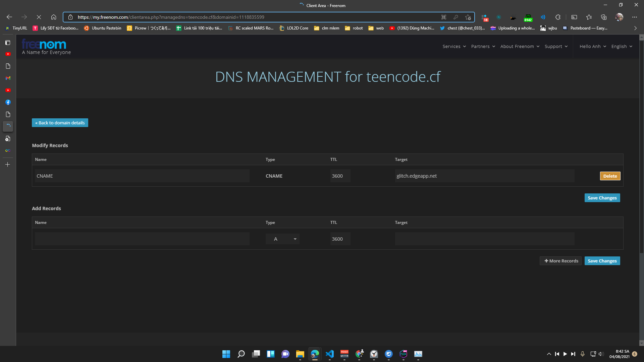Open the extensions puzzle icon

558,17
